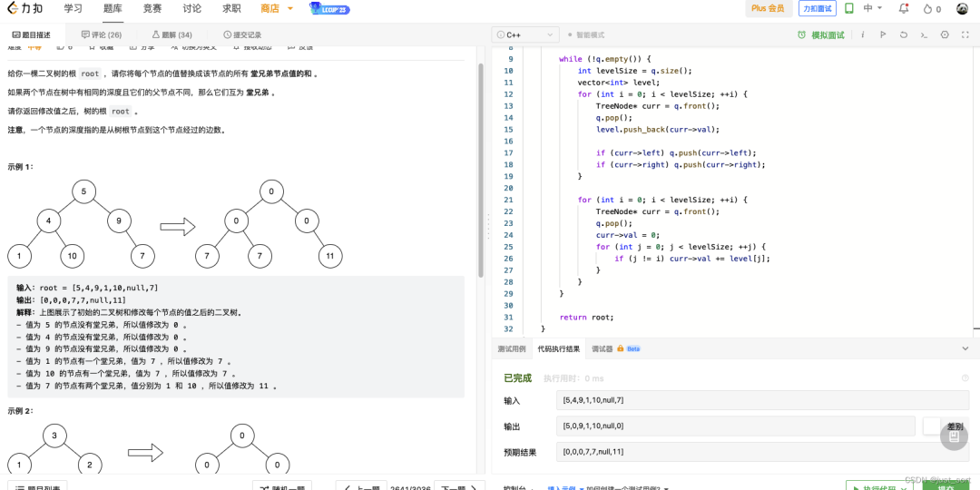Toggle the 差别 diff checkbox
The height and width of the screenshot is (490, 980).
[x=931, y=426]
